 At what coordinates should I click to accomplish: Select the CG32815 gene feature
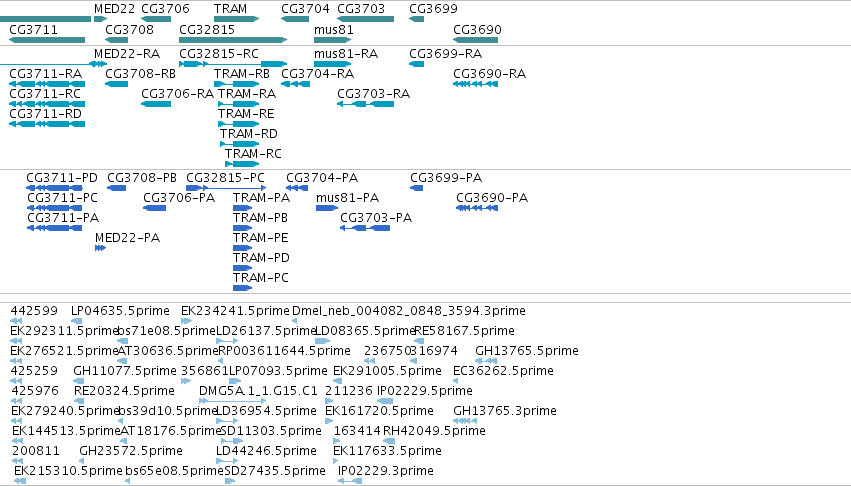point(233,40)
